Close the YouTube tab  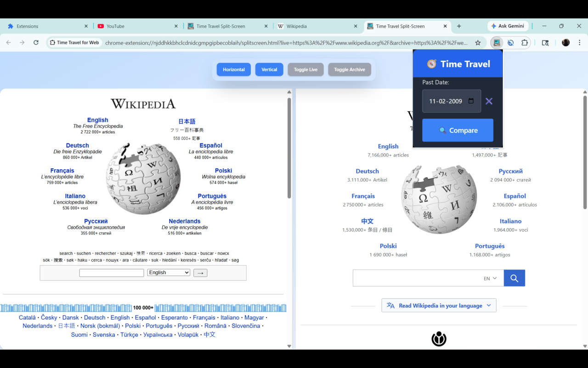pos(176,26)
